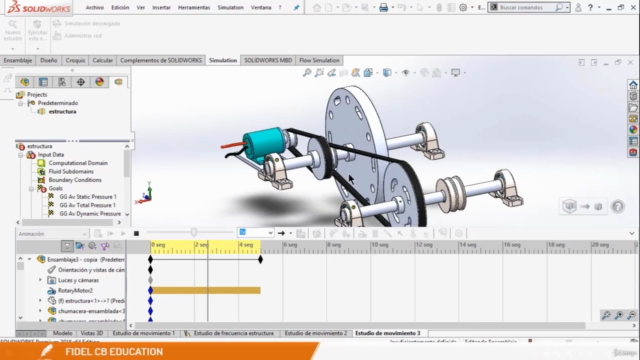Click the Zoom to fit magnifier icon
The image size is (640, 360).
tap(307, 73)
